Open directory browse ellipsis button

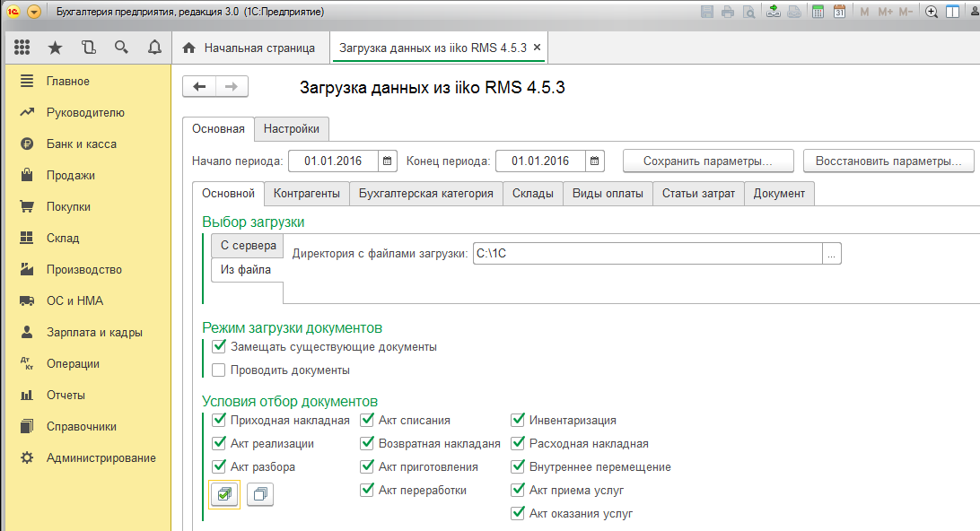pyautogui.click(x=832, y=255)
